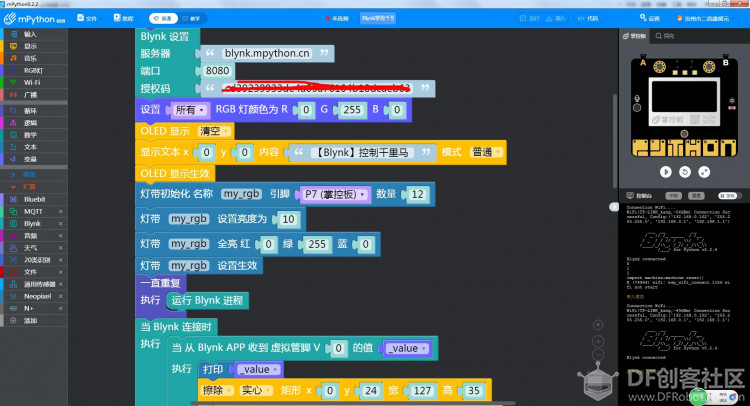This screenshot has width=750, height=406.
Task: Click the 刷入 flash button
Action: click(x=556, y=18)
